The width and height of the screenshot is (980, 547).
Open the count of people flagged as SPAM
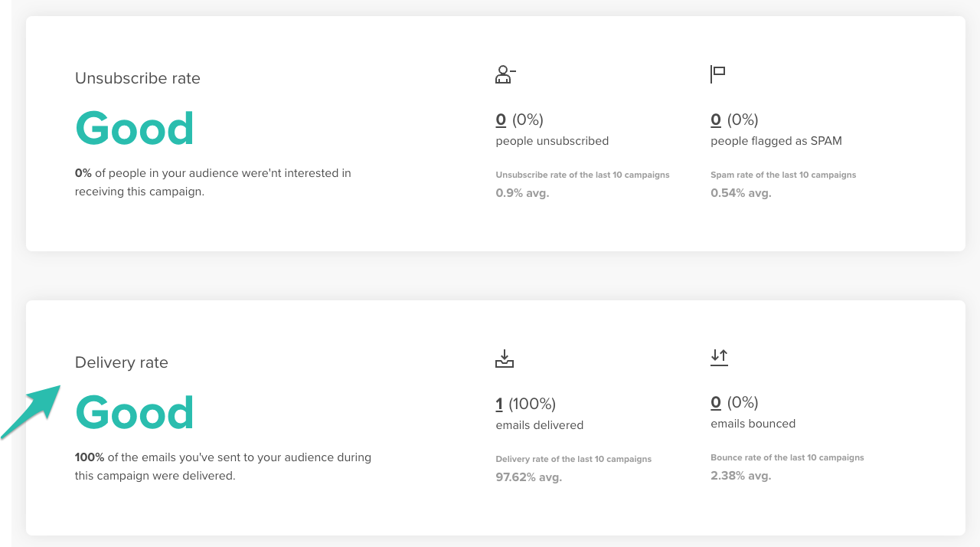(716, 120)
